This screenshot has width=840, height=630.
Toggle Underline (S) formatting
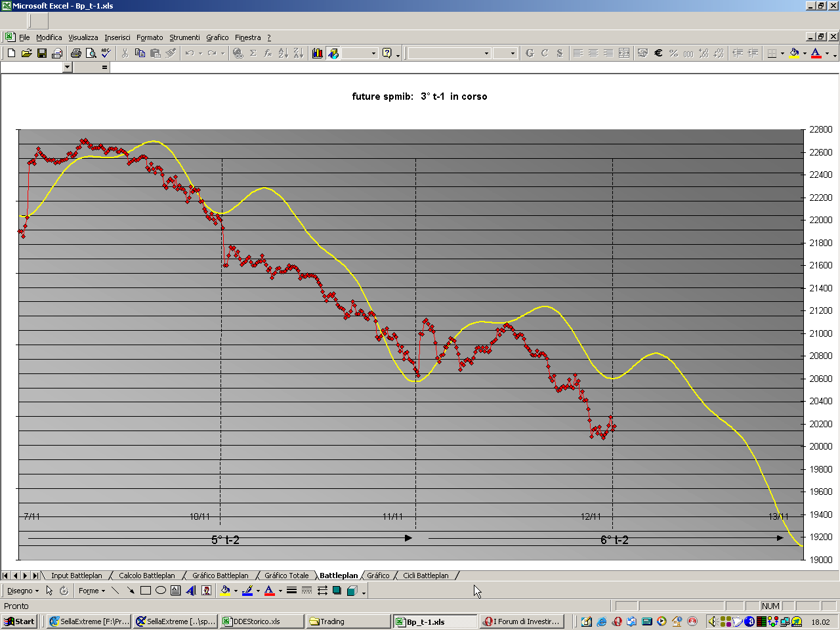(x=560, y=53)
